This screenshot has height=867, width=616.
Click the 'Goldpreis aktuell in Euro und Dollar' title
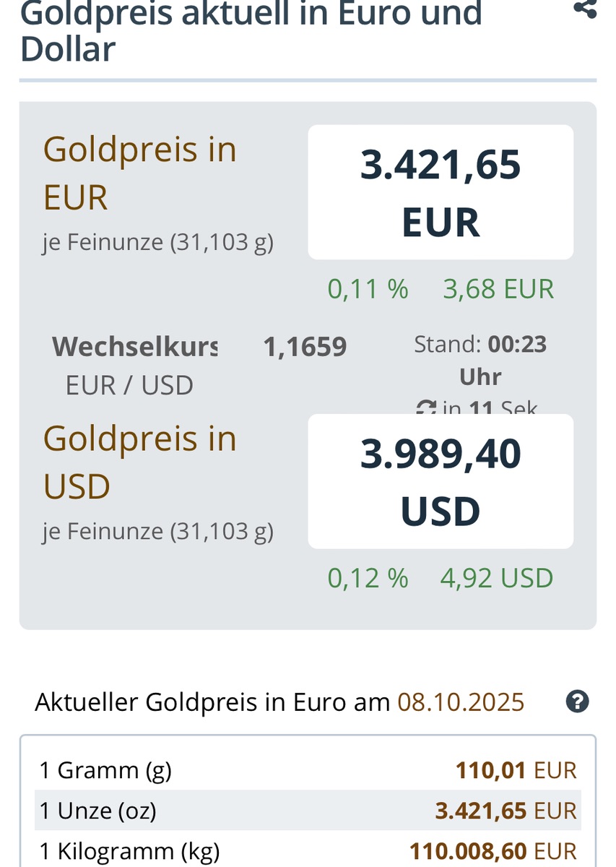pyautogui.click(x=251, y=32)
